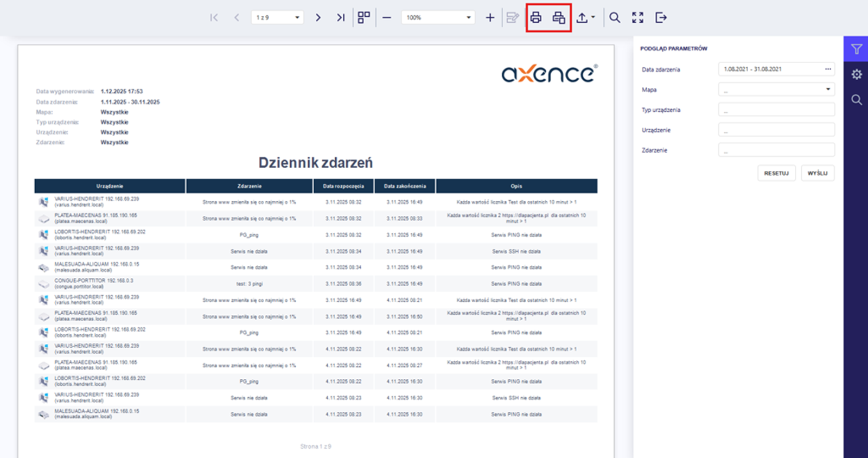Zoom in with the plus icon

point(490,17)
